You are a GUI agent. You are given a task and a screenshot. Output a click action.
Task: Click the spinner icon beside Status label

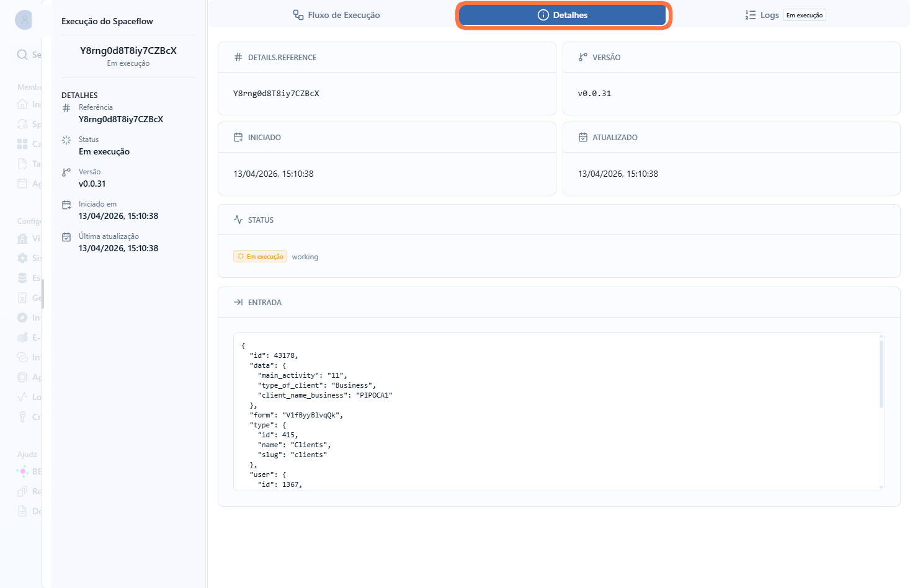click(66, 140)
